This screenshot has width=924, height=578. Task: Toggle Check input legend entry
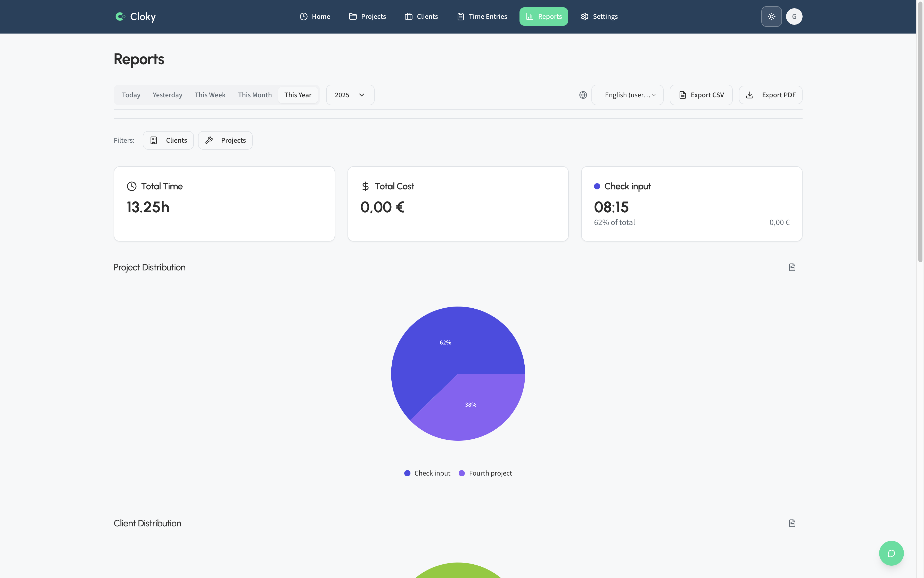pos(427,473)
